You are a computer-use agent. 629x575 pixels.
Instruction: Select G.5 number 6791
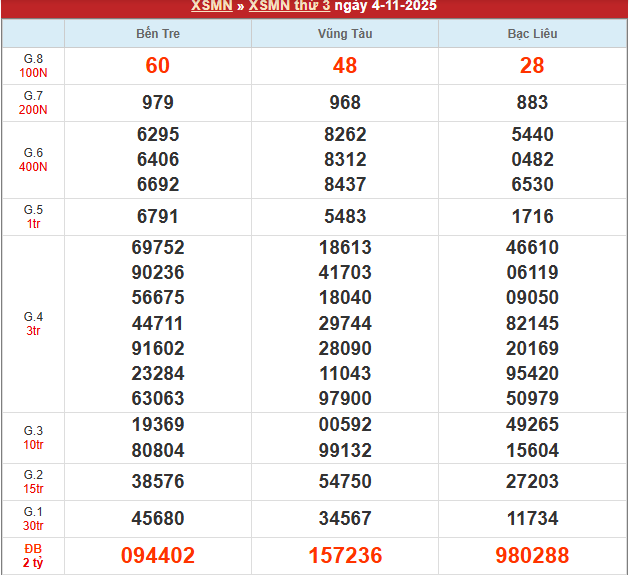[158, 217]
